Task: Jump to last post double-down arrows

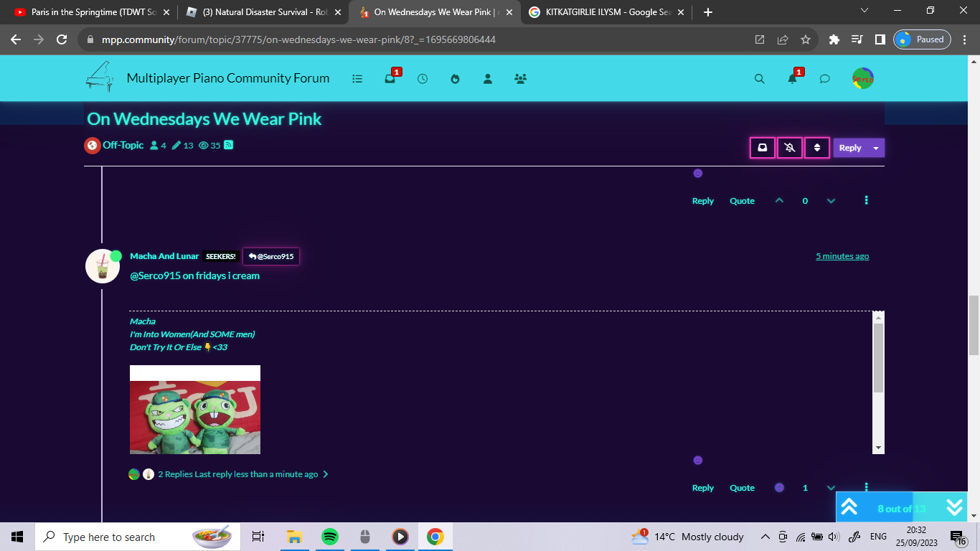Action: click(954, 507)
